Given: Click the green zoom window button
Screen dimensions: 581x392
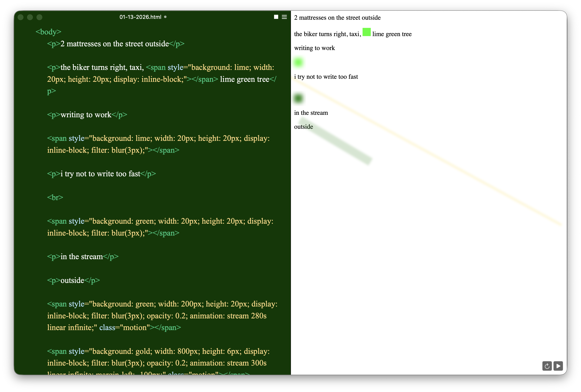Looking at the screenshot, I should pyautogui.click(x=39, y=17).
